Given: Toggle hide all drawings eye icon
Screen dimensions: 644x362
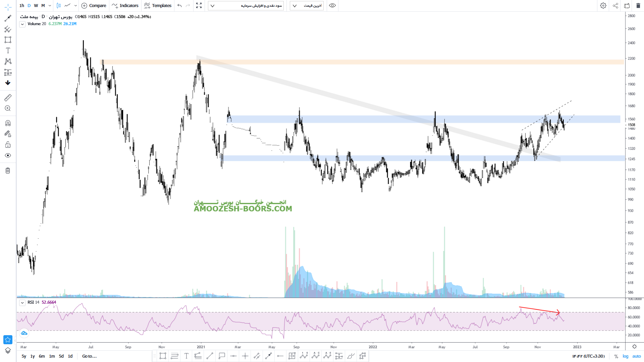Looking at the screenshot, I should pyautogui.click(x=8, y=156).
